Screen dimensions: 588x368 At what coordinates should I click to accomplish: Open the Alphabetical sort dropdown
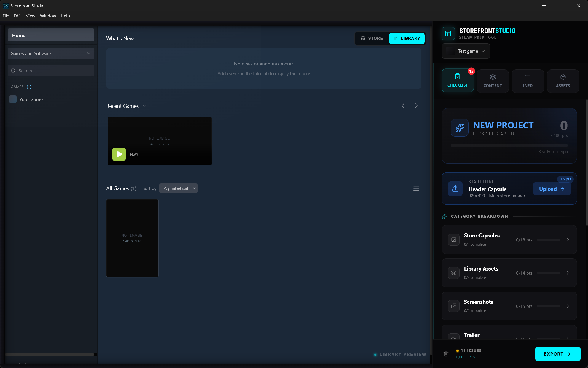[x=178, y=188]
